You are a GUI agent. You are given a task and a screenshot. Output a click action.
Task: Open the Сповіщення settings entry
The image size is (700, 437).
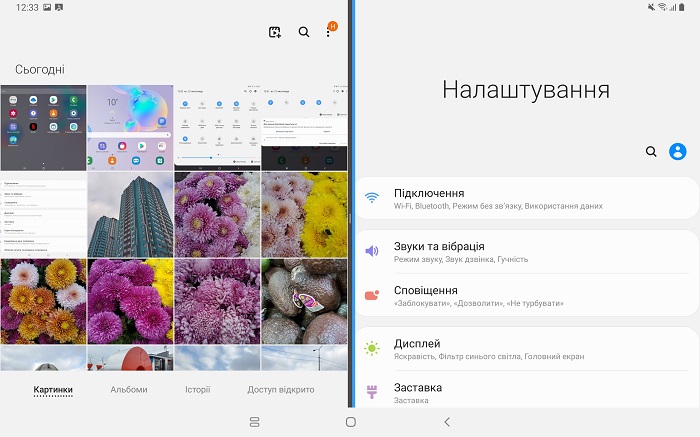[527, 295]
